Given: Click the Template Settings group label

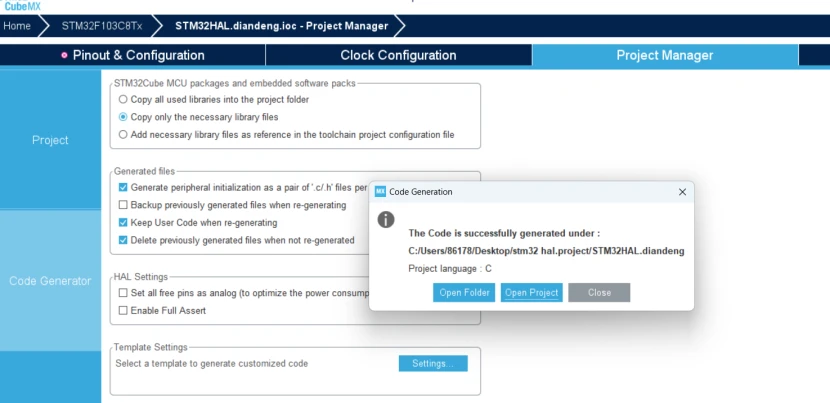Looking at the screenshot, I should tap(151, 347).
